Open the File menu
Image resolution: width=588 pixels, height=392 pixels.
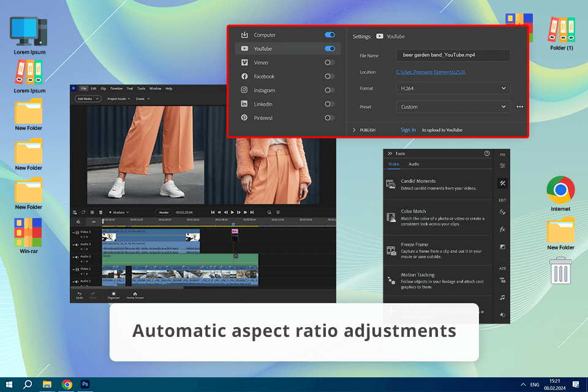(x=84, y=89)
